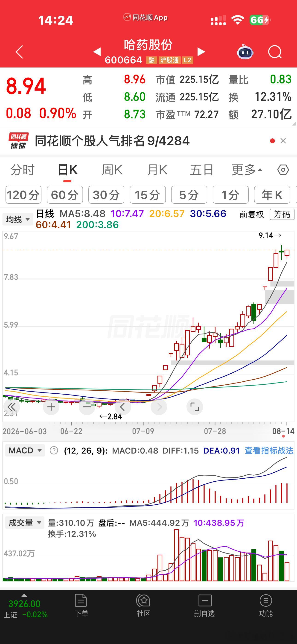Select the 分时 tab
The width and height of the screenshot is (297, 644).
coord(22,170)
